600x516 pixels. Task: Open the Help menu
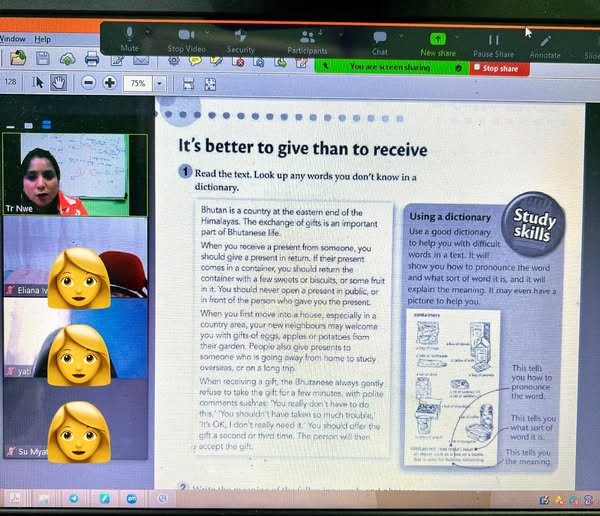42,39
